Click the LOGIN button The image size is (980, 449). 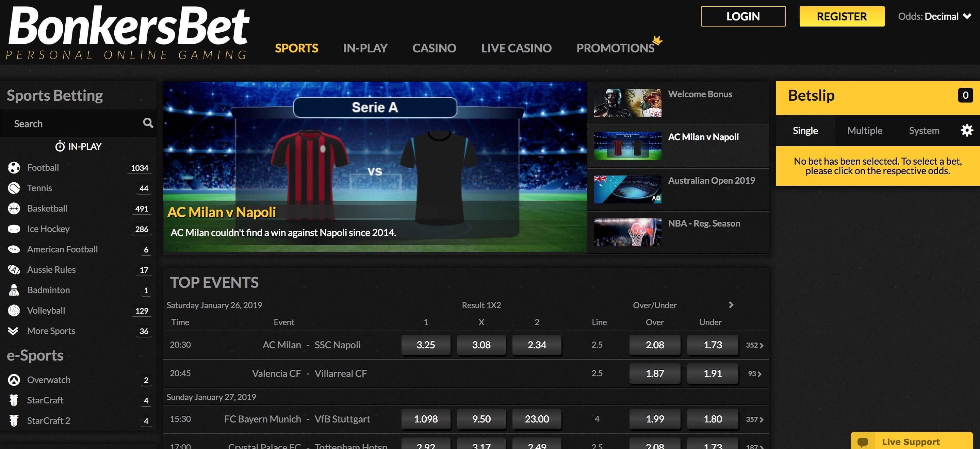(x=743, y=16)
